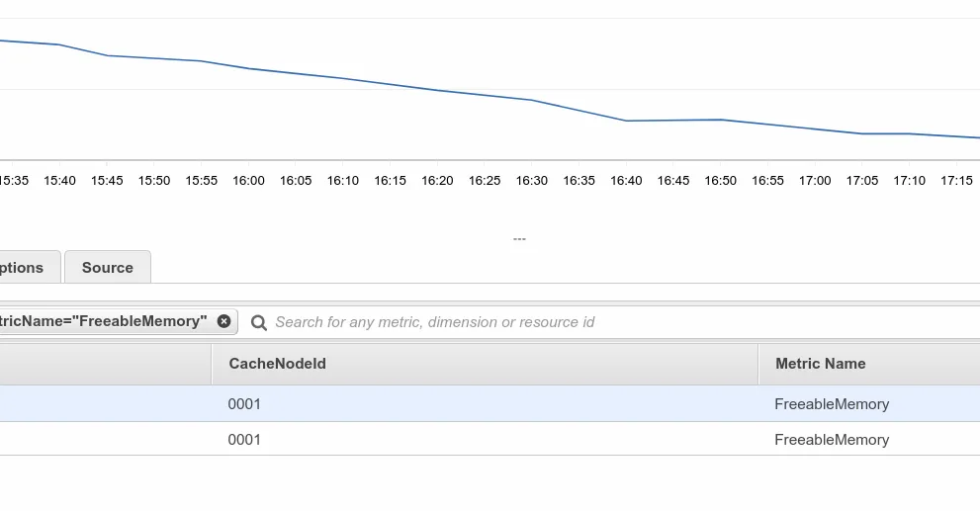The image size is (980, 511).
Task: Click the search magnifier icon
Action: click(x=259, y=322)
